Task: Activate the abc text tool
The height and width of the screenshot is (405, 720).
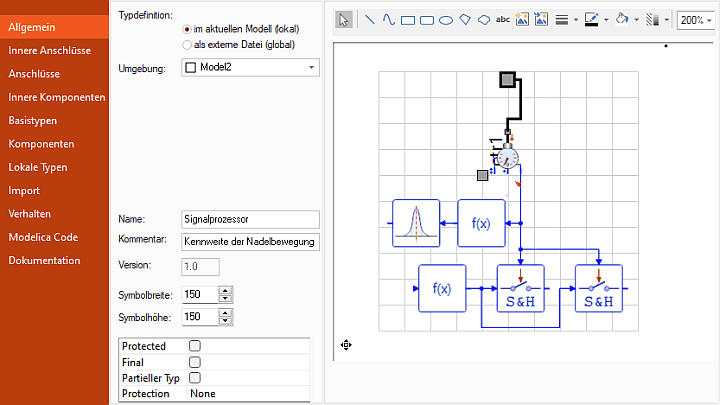Action: [x=503, y=19]
